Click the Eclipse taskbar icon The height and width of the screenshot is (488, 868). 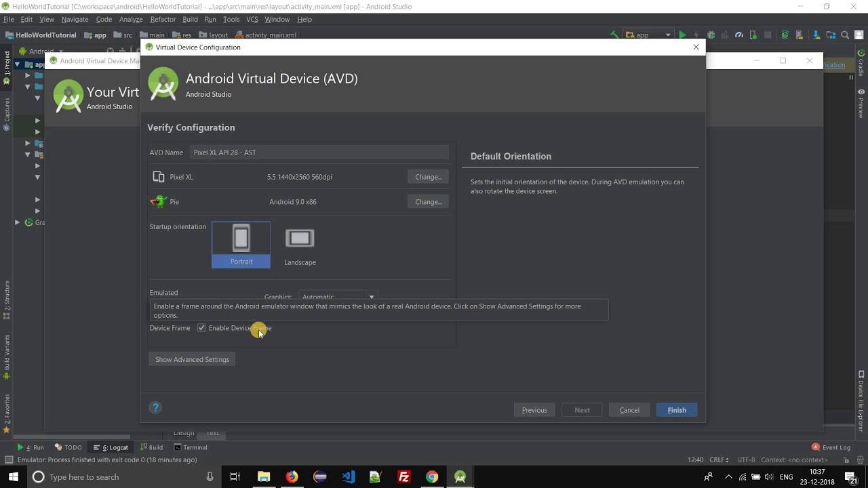(320, 477)
